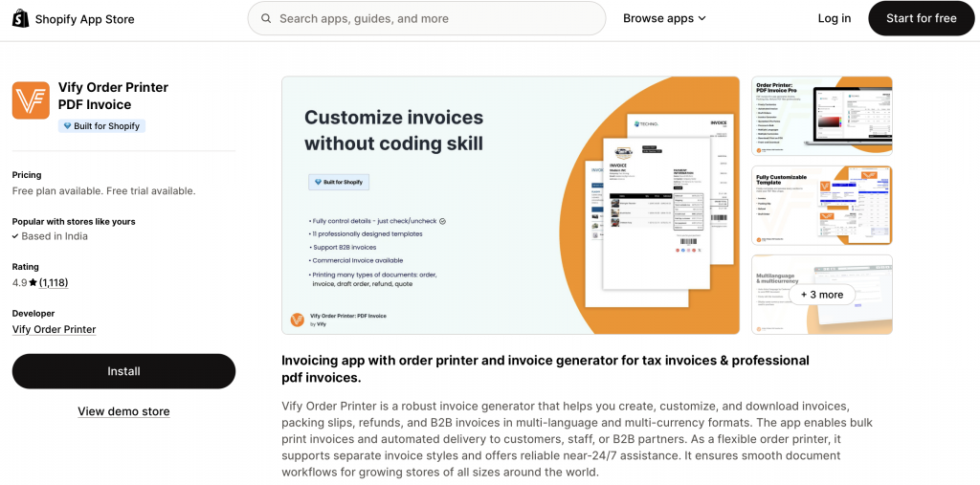The height and width of the screenshot is (485, 980).
Task: Open the main Customize invoices screenshot
Action: click(x=511, y=205)
